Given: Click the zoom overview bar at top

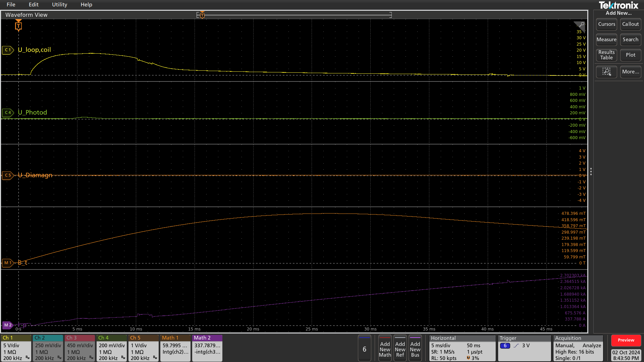Looking at the screenshot, I should [294, 15].
